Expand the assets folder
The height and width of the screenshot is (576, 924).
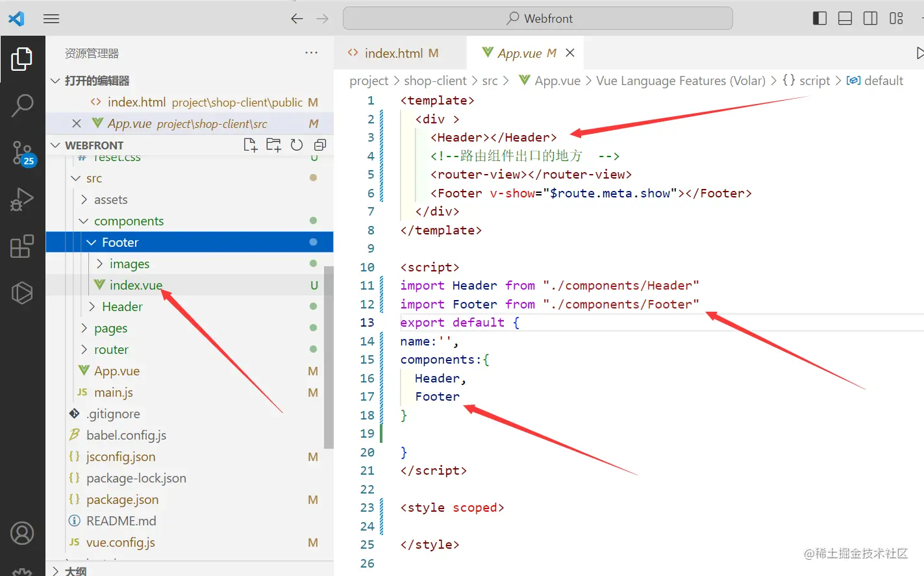84,199
